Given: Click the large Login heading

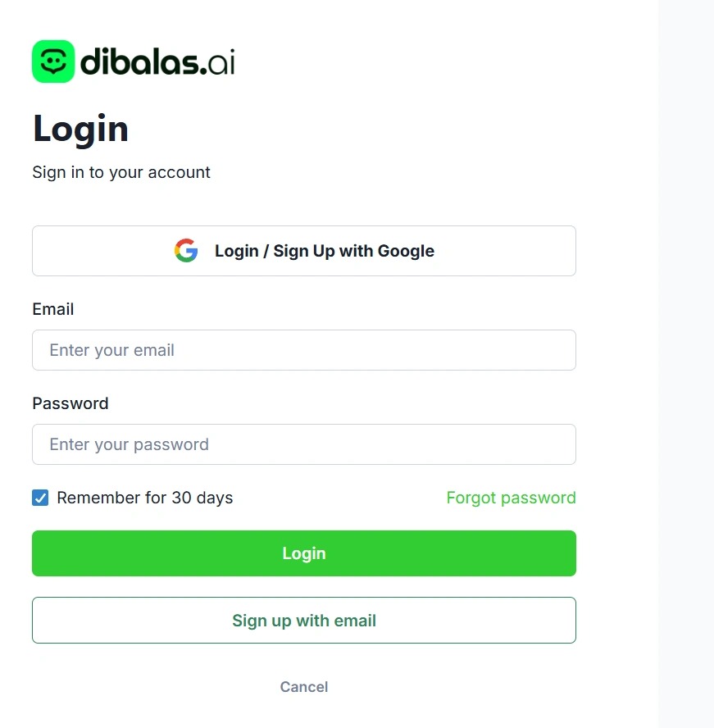Looking at the screenshot, I should click(80, 130).
